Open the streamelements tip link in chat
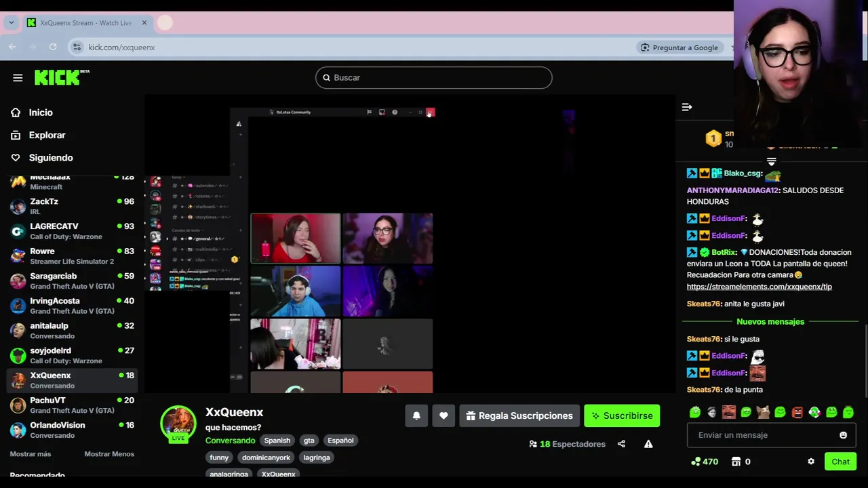Screen dimensions: 868x488 point(759,287)
